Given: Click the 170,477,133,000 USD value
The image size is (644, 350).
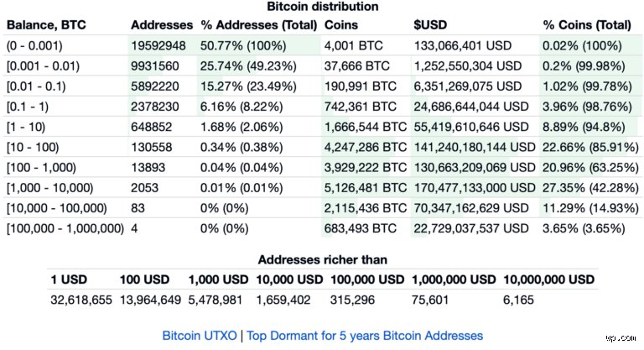Looking at the screenshot, I should tap(475, 188).
